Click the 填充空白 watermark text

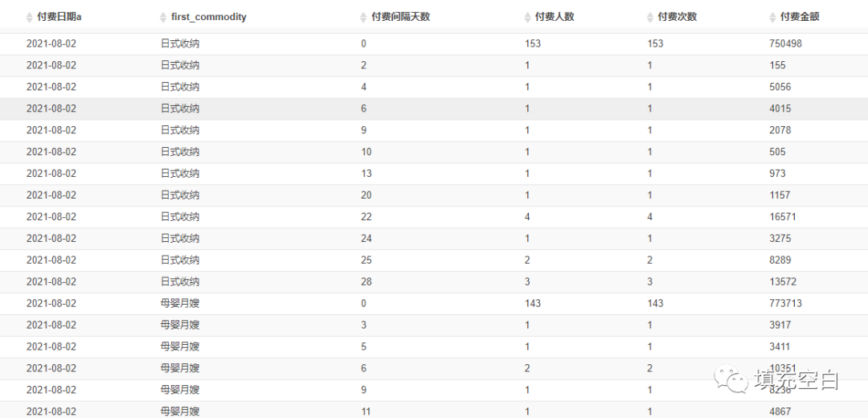point(796,379)
